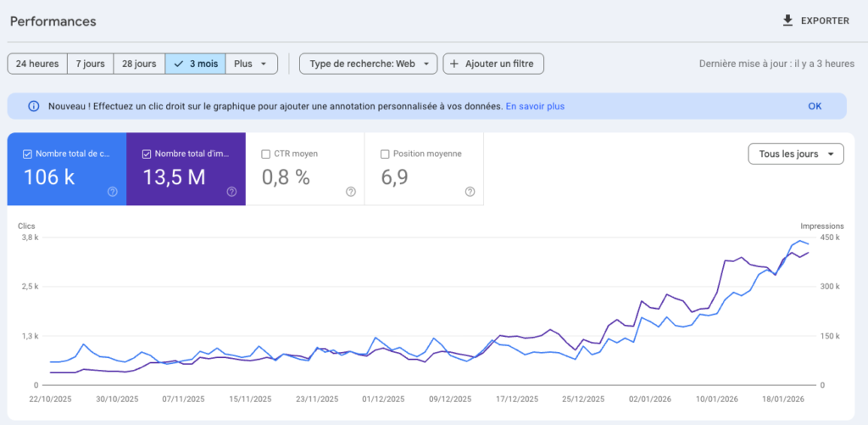Image resolution: width=868 pixels, height=425 pixels.
Task: Click the En savoir plus link
Action: coord(535,106)
